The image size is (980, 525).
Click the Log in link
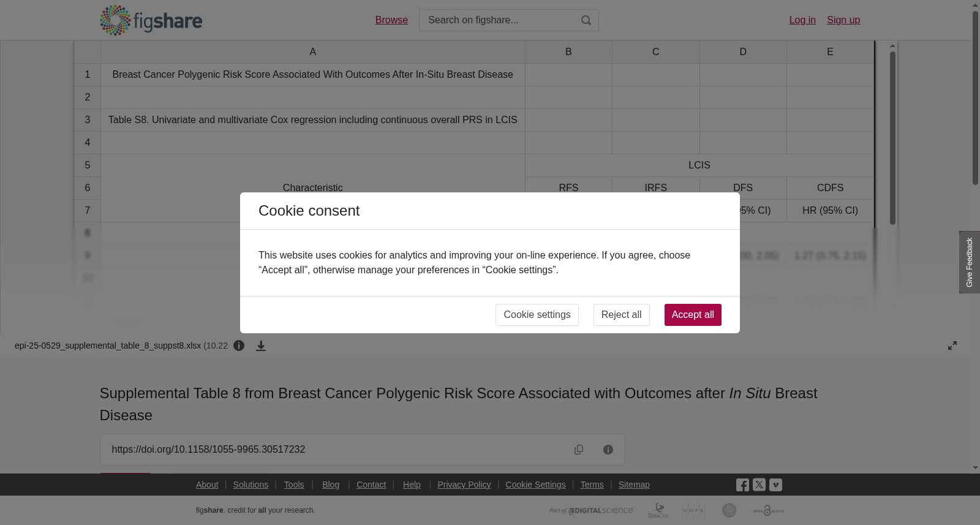(802, 20)
